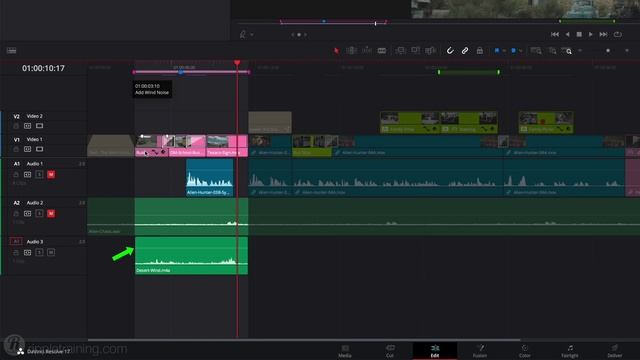Screen dimensions: 640x360
Task: Unmute the Audio 2 track
Action: [51, 213]
